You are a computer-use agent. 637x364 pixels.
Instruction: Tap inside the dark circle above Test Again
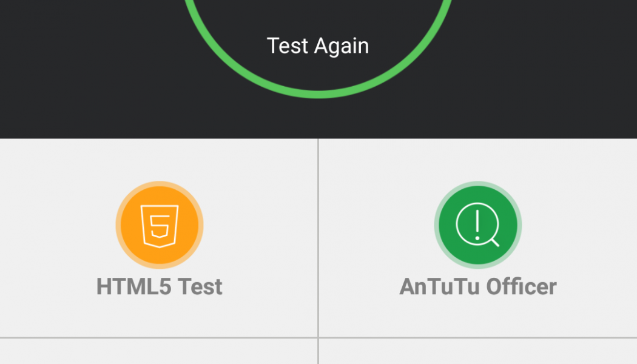click(x=318, y=16)
